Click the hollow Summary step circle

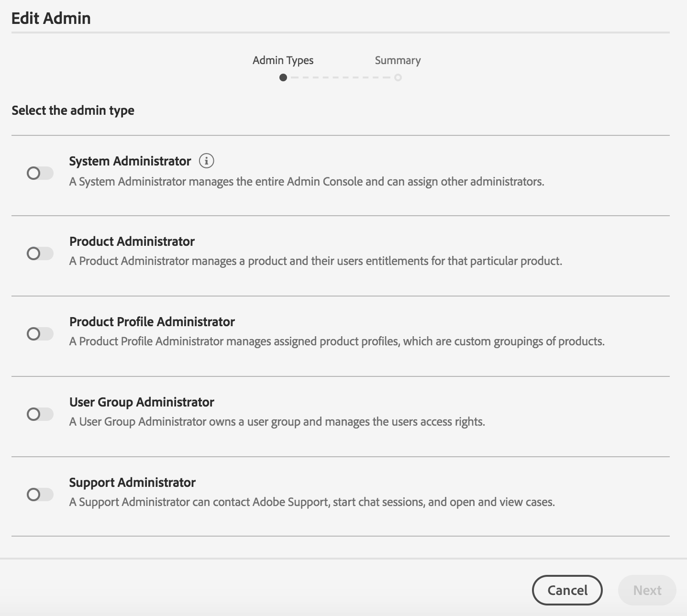[398, 77]
